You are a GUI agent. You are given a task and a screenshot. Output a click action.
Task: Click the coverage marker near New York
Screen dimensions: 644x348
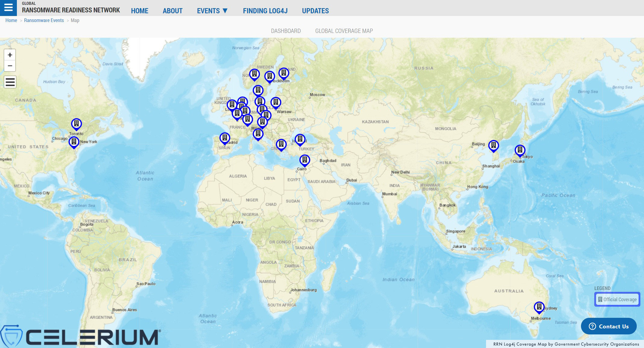(74, 142)
